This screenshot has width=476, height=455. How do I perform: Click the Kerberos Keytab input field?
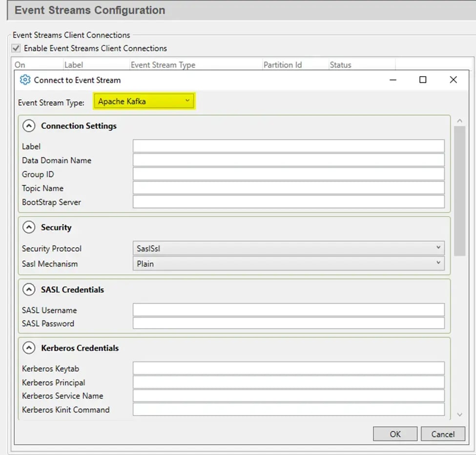point(288,368)
